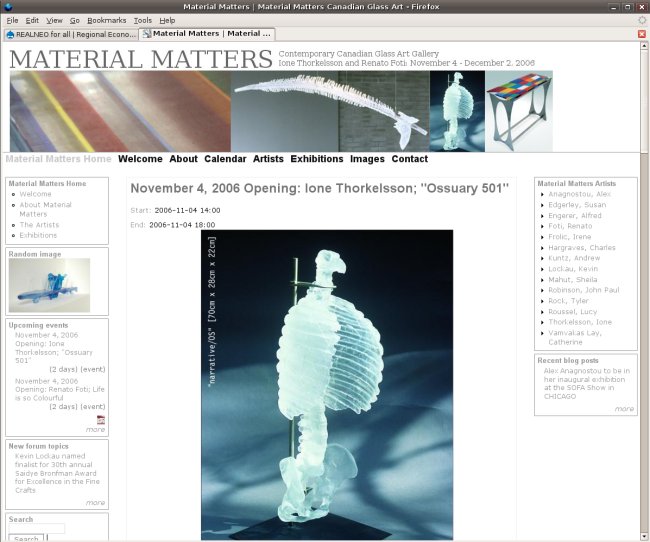Open the Welcome navigation link
The height and width of the screenshot is (542, 650).
140,159
